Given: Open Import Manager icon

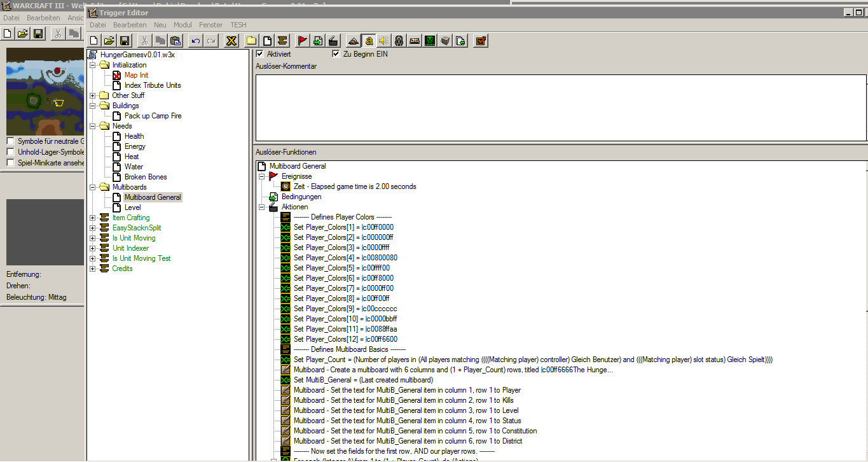Looking at the screenshot, I should tap(460, 41).
